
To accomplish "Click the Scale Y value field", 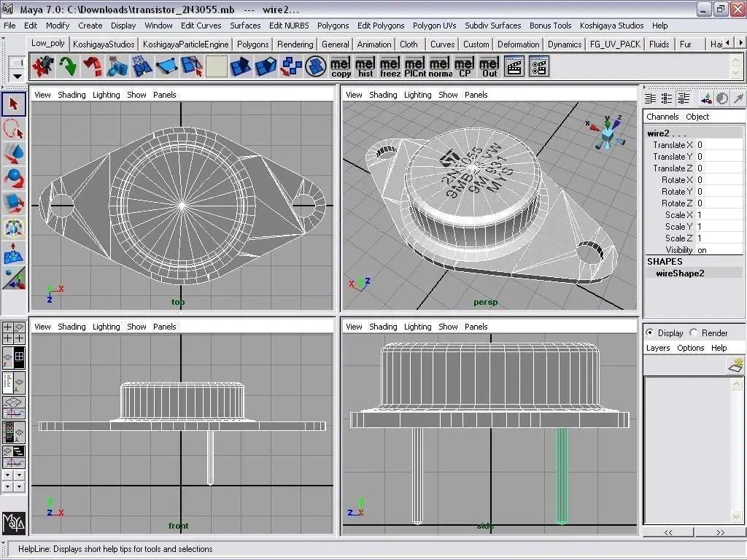I will tap(719, 227).
